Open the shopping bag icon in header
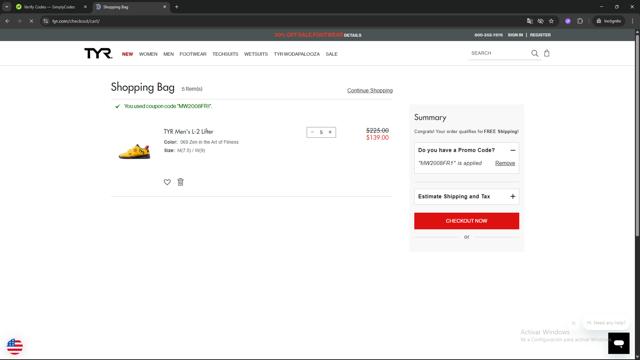The height and width of the screenshot is (360, 640). 547,53
